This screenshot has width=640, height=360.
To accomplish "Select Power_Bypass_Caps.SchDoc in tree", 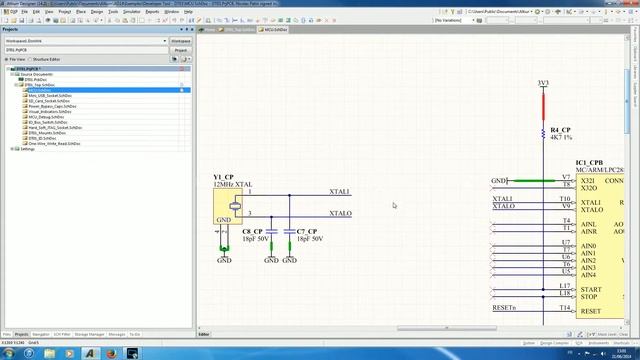I will 52,107.
